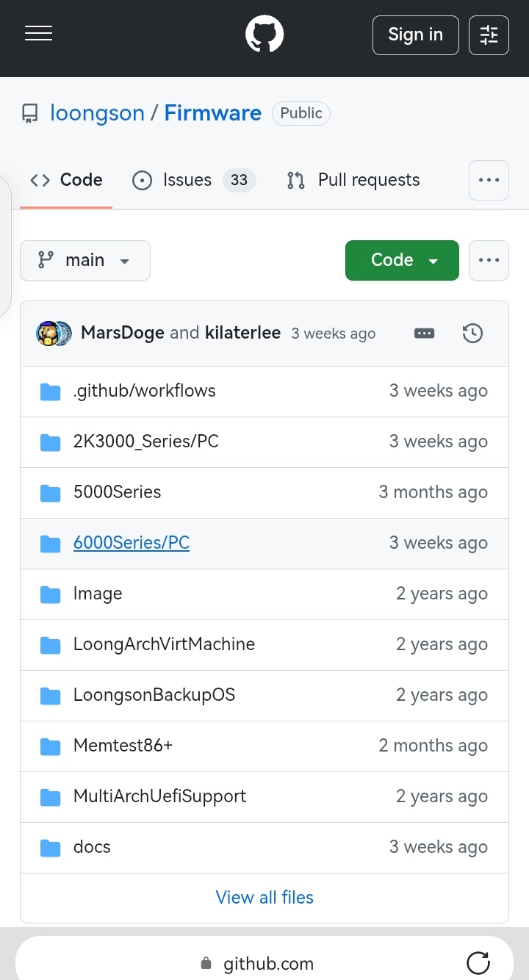Reload the page with the refresh icon

[478, 963]
